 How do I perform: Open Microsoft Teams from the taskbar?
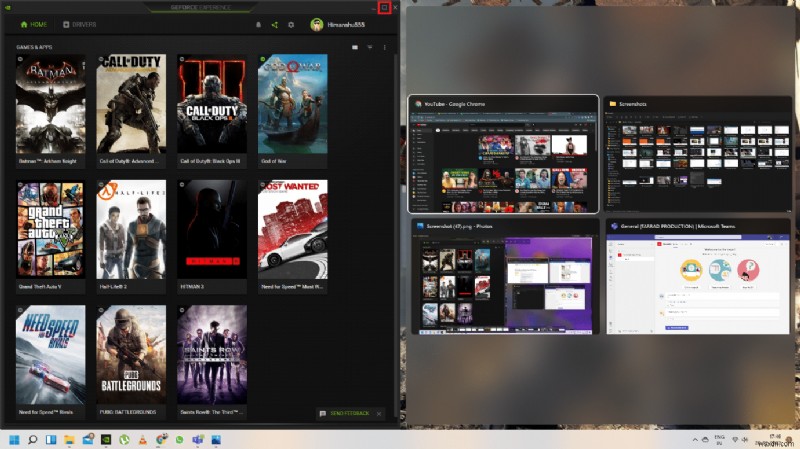pos(198,439)
